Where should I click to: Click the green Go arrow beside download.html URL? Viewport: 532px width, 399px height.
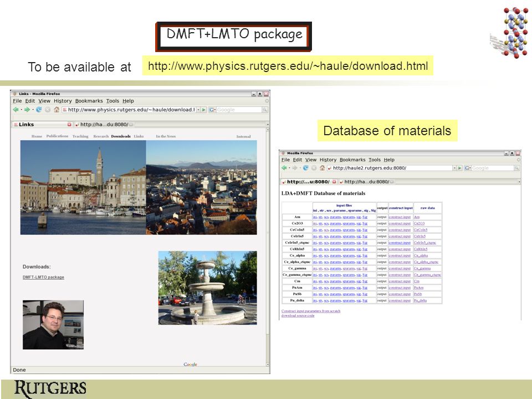click(203, 110)
